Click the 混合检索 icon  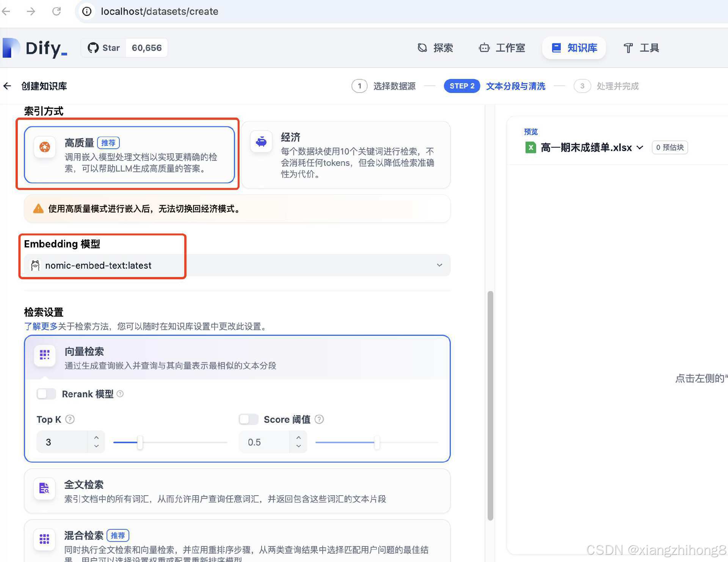click(x=44, y=539)
